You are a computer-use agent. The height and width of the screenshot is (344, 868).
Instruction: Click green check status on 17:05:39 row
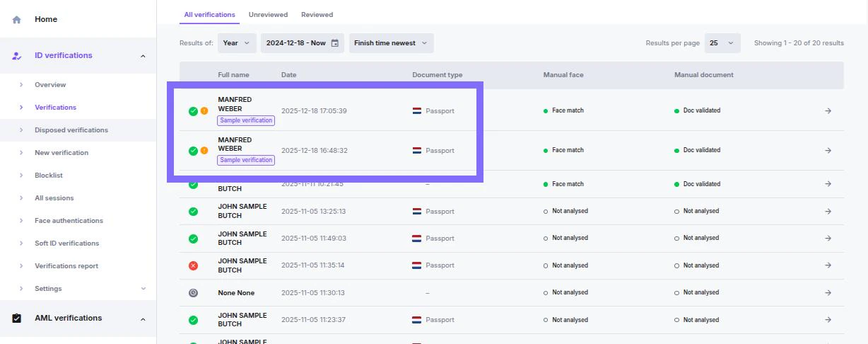193,111
